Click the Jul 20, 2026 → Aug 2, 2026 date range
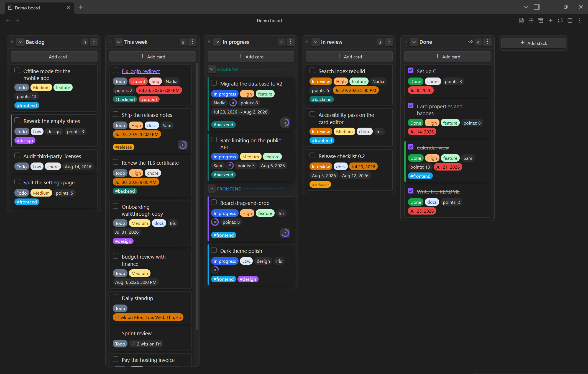Image resolution: width=588 pixels, height=374 pixels. coord(241,112)
